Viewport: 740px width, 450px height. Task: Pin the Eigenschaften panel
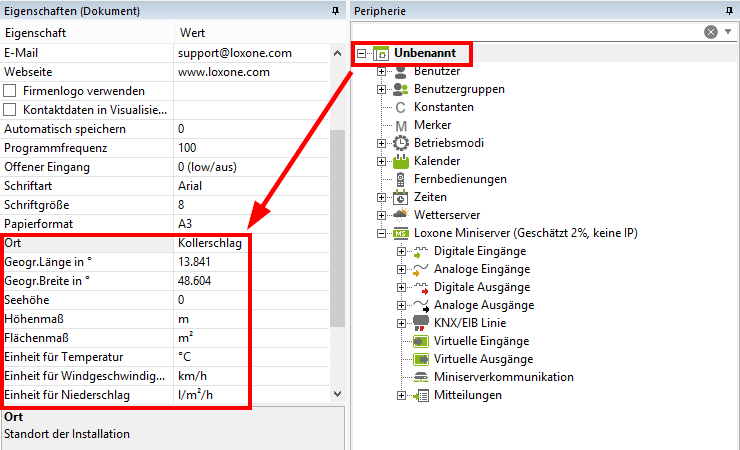pos(336,10)
